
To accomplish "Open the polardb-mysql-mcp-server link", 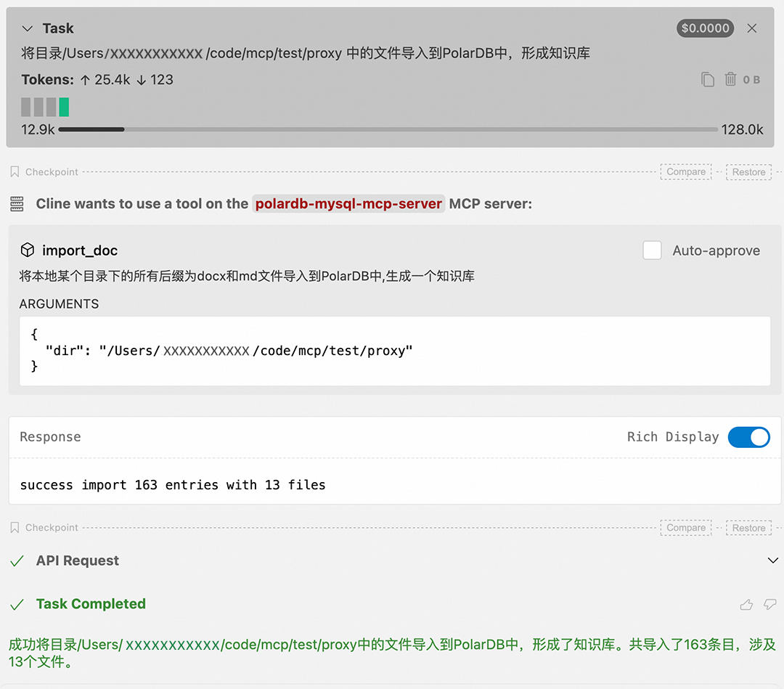I will coord(348,204).
